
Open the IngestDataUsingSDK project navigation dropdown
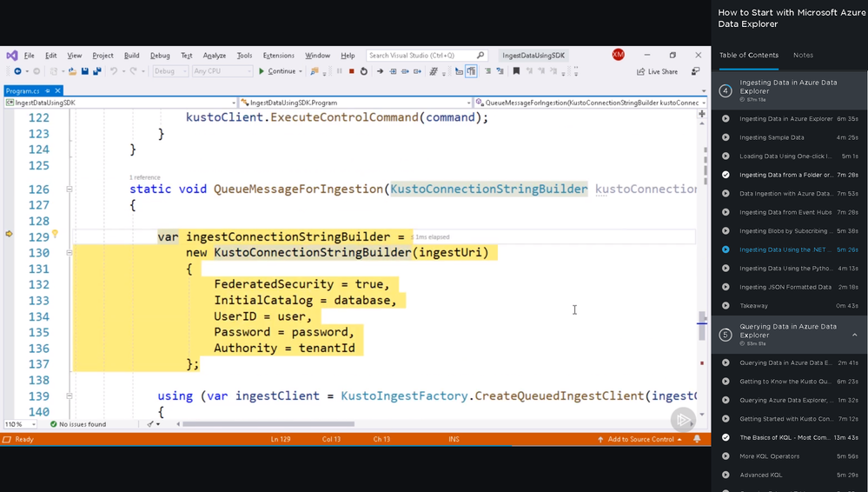coord(120,103)
